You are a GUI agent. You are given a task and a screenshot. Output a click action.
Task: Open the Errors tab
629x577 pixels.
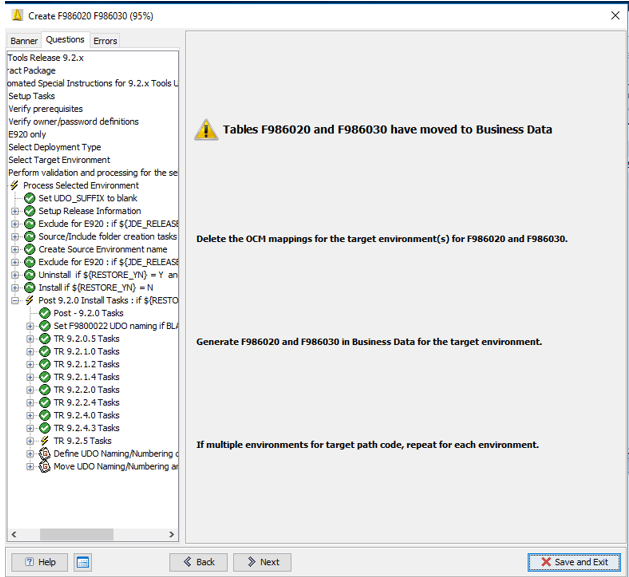click(105, 41)
